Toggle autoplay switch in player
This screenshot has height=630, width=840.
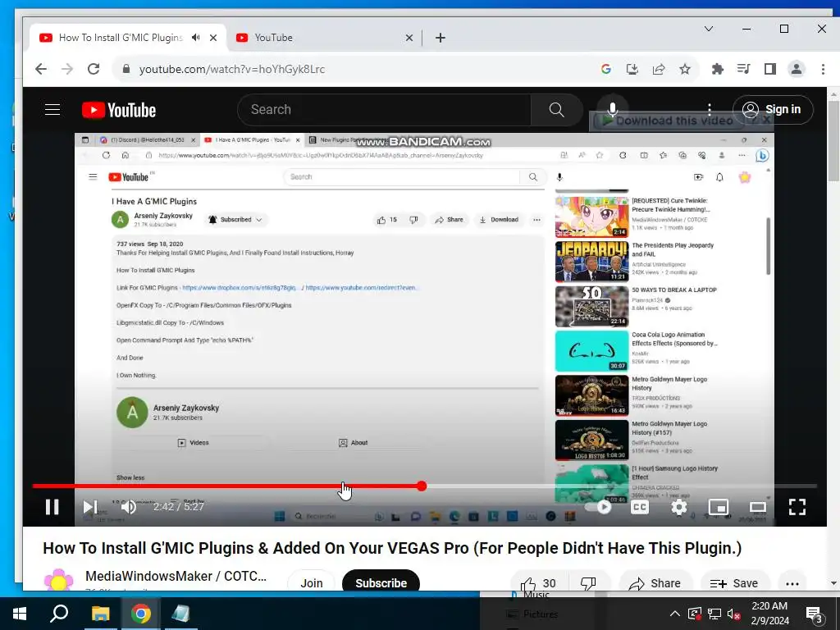point(599,507)
